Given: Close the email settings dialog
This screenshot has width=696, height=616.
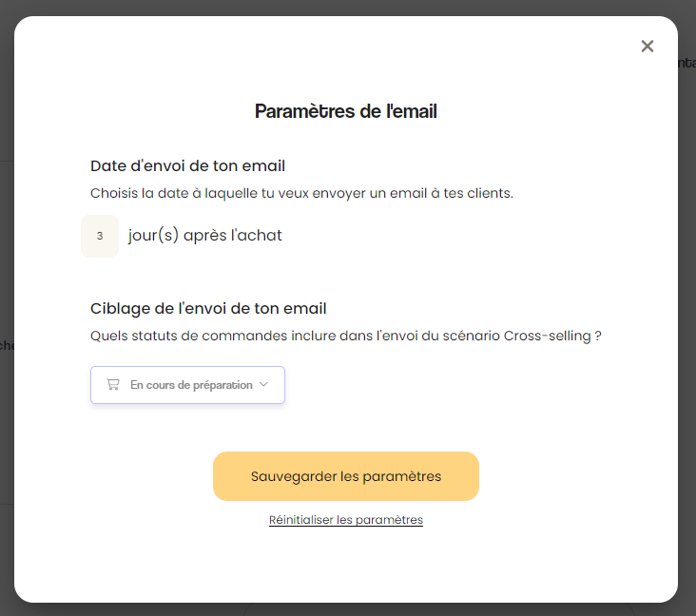Looking at the screenshot, I should (x=648, y=47).
